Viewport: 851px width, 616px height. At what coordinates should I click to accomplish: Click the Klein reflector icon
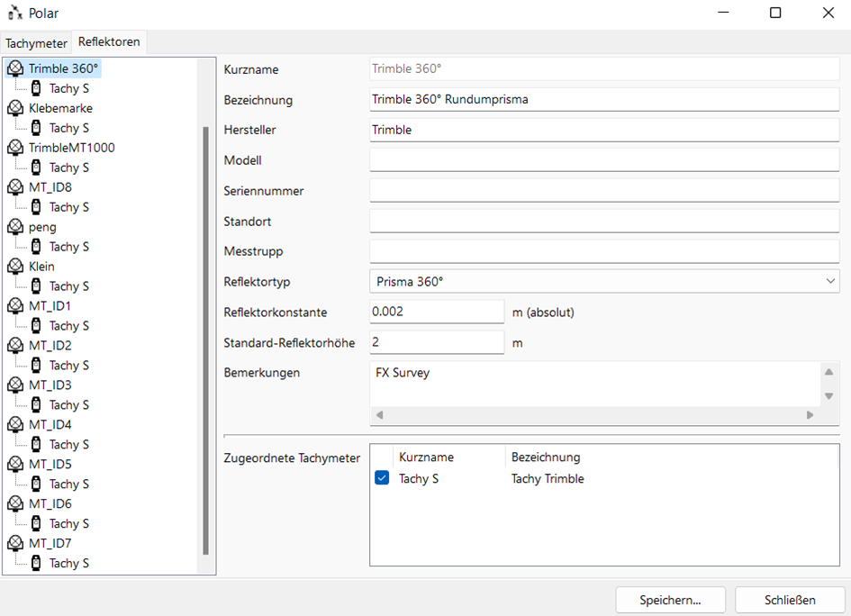point(15,267)
